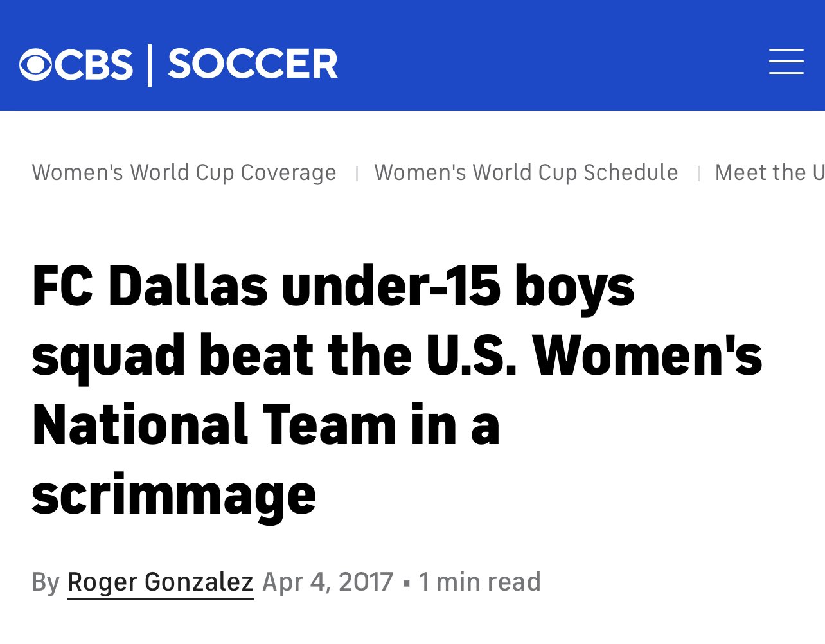Open Women's World Cup Schedule link
825x644 pixels.
[526, 172]
